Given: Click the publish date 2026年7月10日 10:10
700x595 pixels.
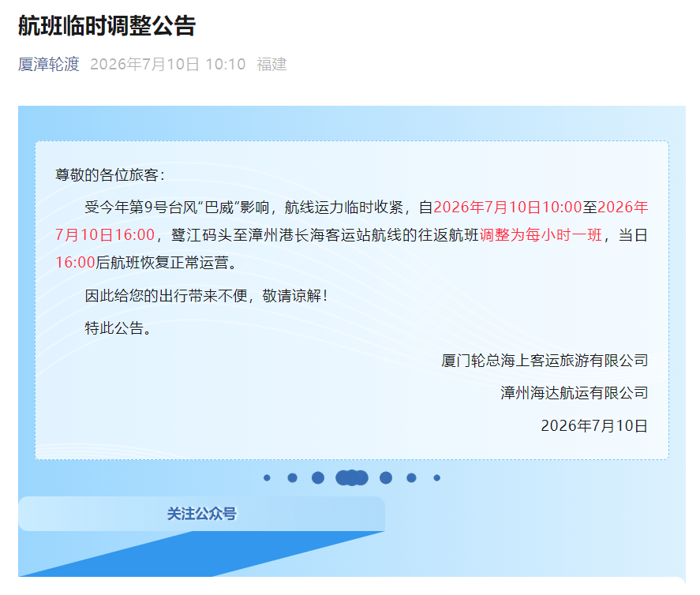Looking at the screenshot, I should 168,64.
